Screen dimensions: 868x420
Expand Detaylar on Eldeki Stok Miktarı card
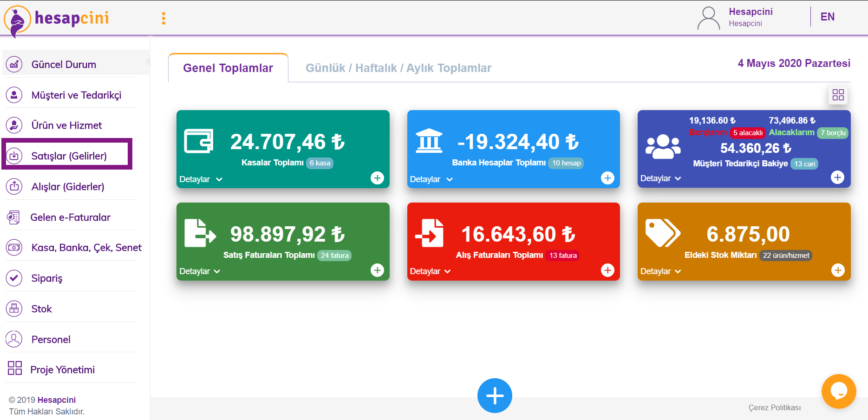click(660, 271)
